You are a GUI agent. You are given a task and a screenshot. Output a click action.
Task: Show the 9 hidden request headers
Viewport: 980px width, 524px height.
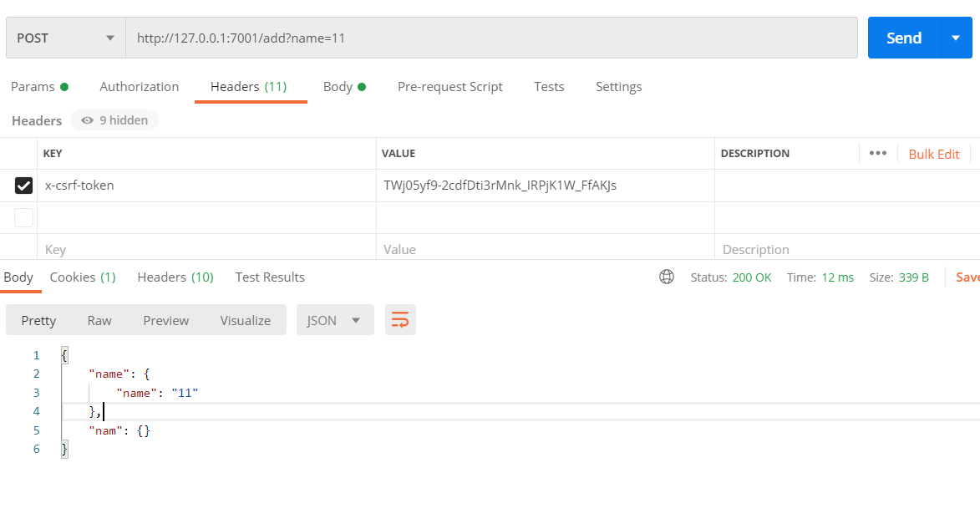pos(114,120)
